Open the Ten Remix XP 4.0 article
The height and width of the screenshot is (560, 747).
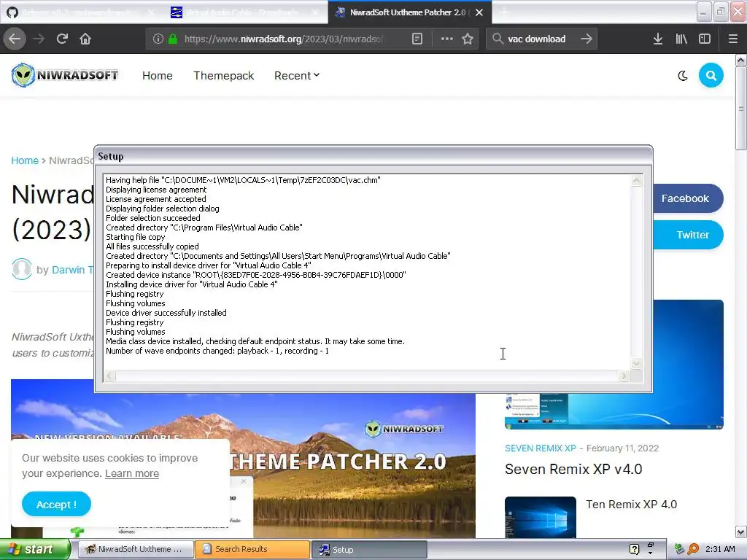pos(631,505)
